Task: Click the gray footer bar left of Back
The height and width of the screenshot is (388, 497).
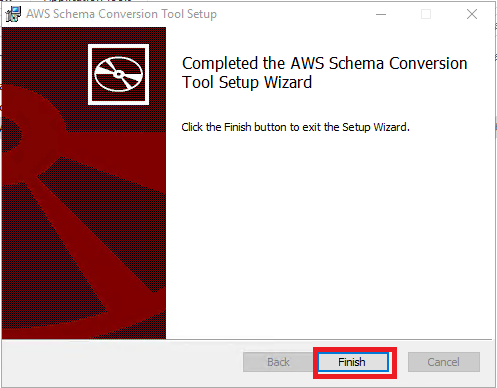Action: (x=122, y=363)
